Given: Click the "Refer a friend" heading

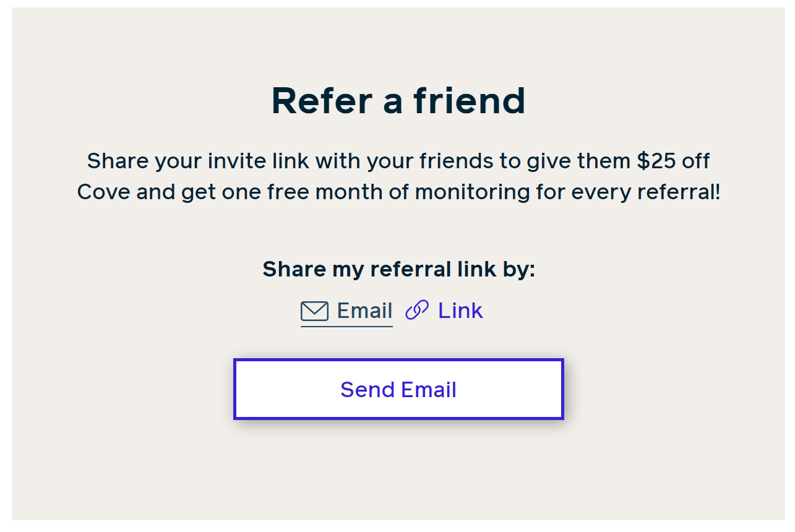Looking at the screenshot, I should click(x=398, y=101).
